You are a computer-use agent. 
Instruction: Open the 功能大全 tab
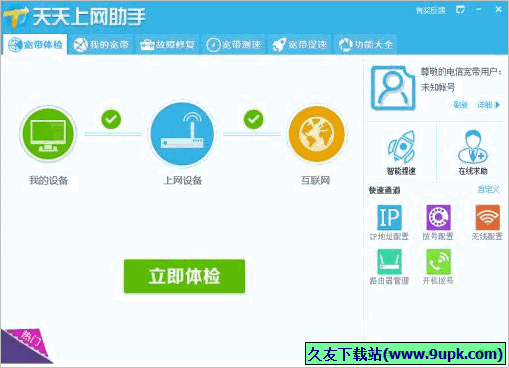365,44
